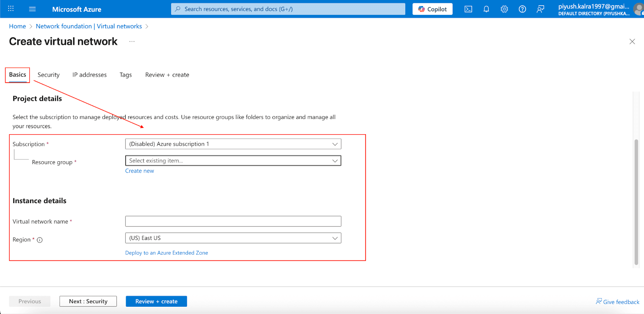The width and height of the screenshot is (644, 314).
Task: Open the account profile piyush.kalra1997
Action: point(599,9)
